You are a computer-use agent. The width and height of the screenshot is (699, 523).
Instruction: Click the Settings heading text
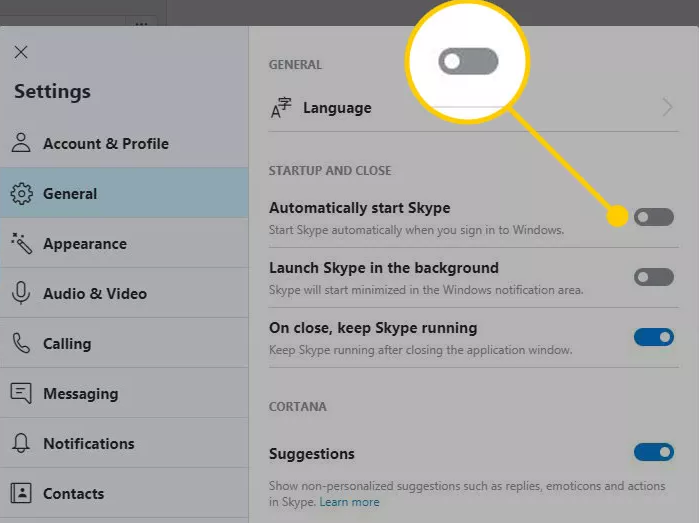coord(53,91)
